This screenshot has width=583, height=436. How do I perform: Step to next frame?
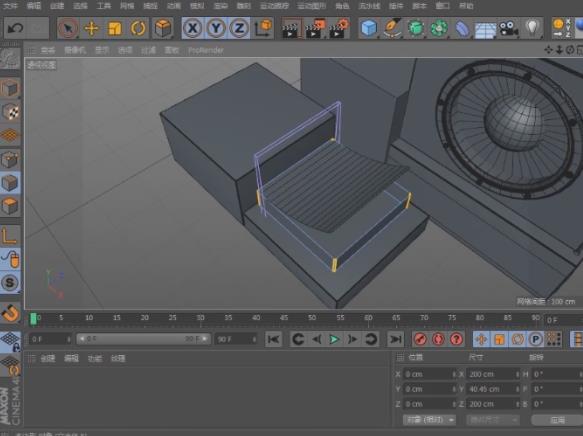pos(352,339)
